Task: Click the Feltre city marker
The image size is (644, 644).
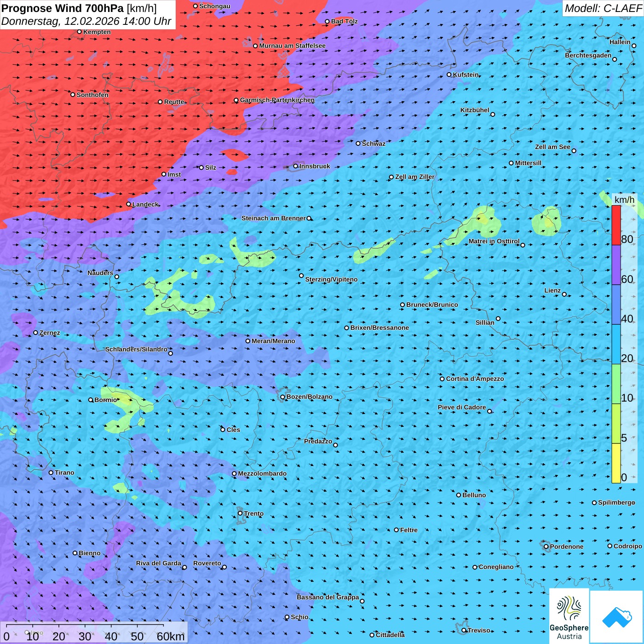Action: pos(397,530)
